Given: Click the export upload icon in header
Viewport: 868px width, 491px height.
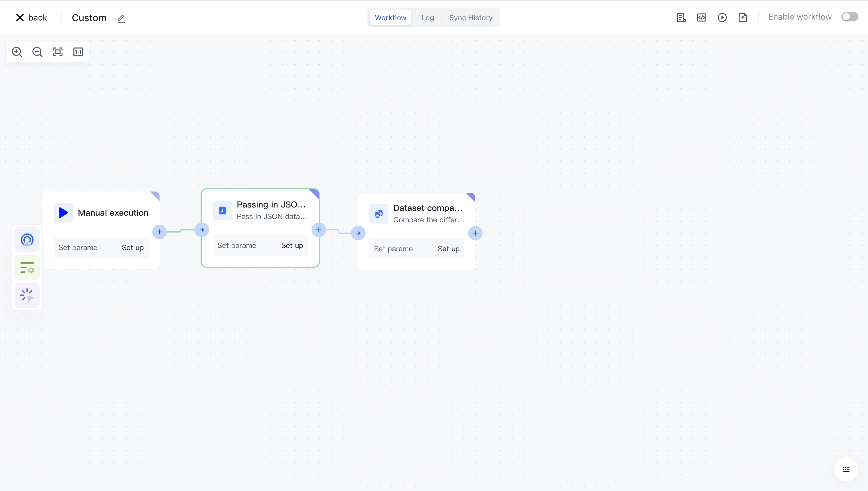Looking at the screenshot, I should pyautogui.click(x=743, y=17).
